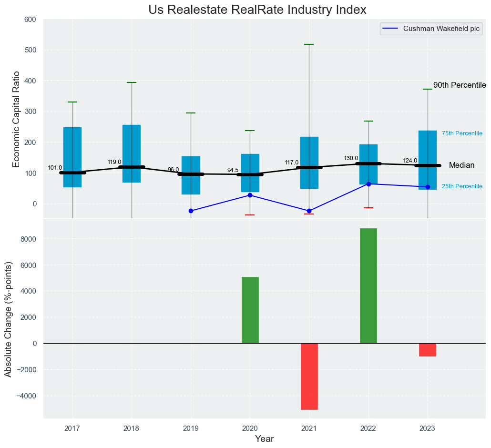
Task: Click the chart title text
Action: point(257,10)
